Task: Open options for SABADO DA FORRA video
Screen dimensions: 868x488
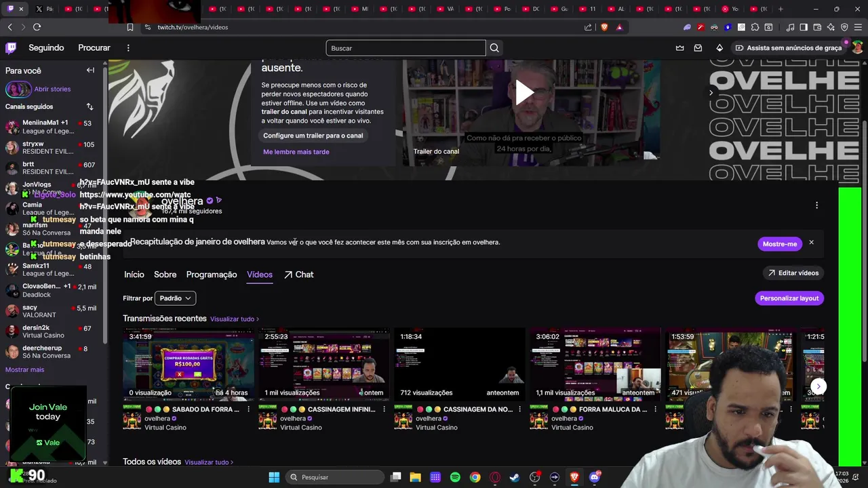Action: coord(248,409)
